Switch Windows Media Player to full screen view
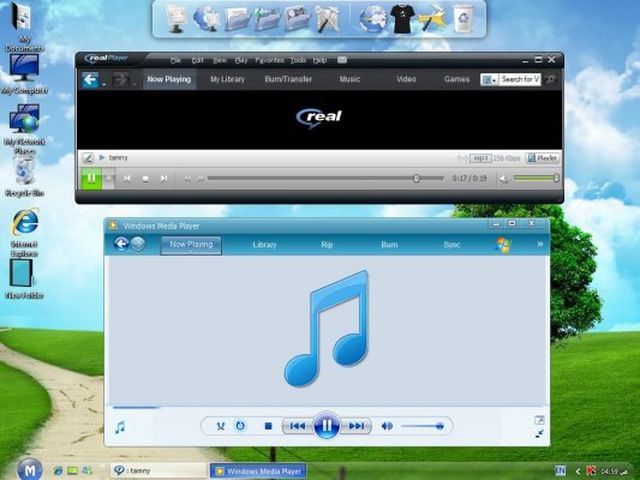This screenshot has height=480, width=640. click(539, 420)
